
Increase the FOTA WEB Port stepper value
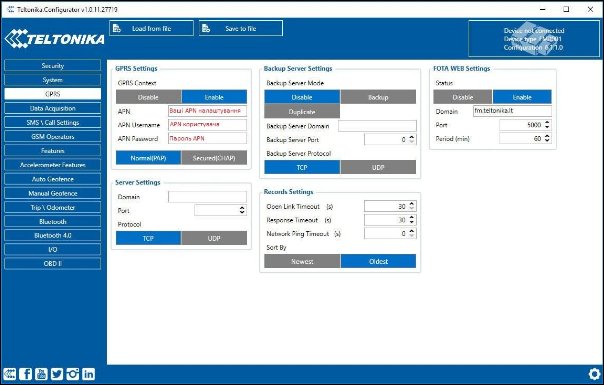[x=547, y=123]
